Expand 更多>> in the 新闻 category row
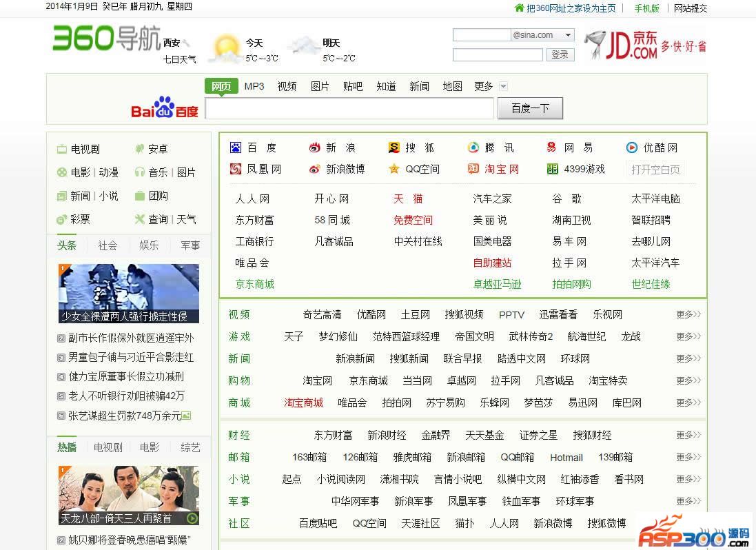Viewport: 756px width, 550px height. [688, 358]
